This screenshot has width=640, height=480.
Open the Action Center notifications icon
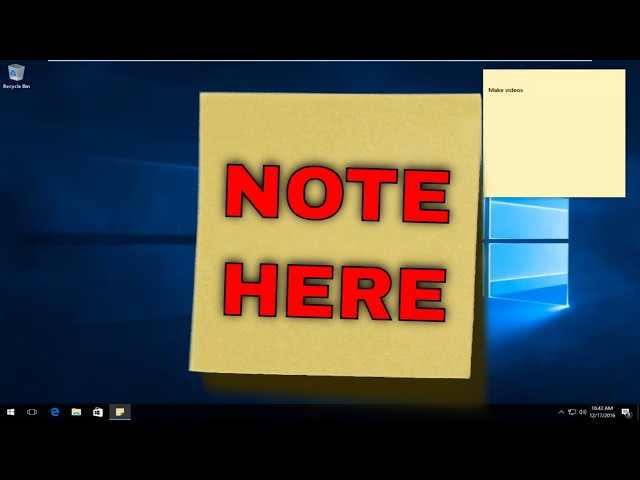pyautogui.click(x=626, y=413)
